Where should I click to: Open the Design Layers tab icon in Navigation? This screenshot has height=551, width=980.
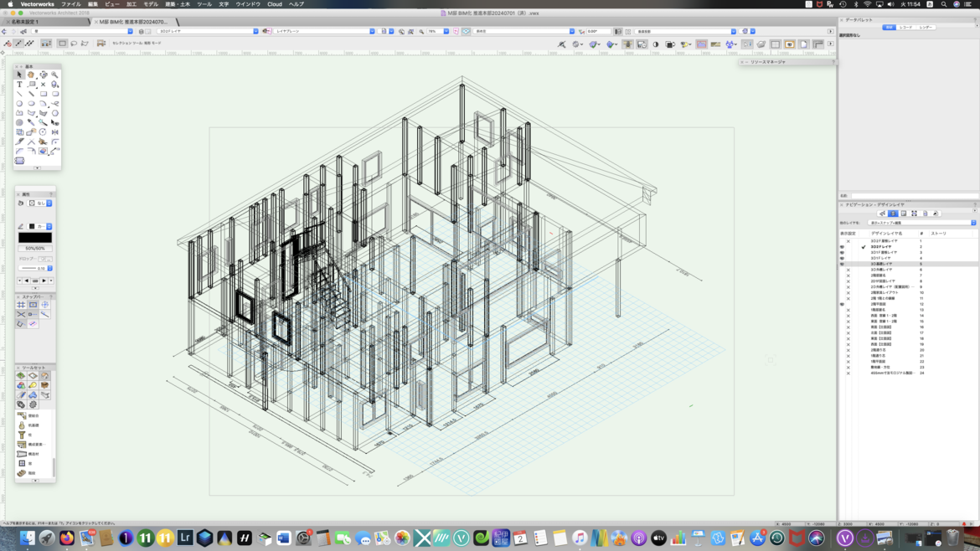[x=893, y=214]
